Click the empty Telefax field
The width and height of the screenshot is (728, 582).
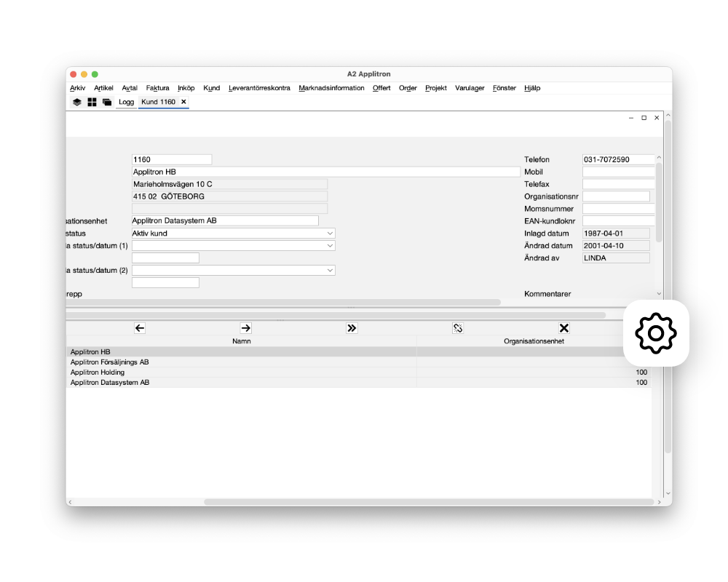coord(618,184)
